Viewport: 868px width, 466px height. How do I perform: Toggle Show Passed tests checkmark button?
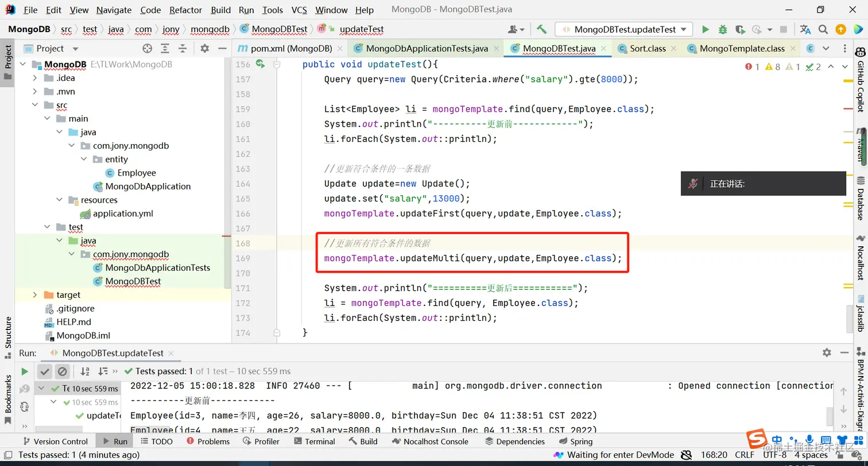45,371
